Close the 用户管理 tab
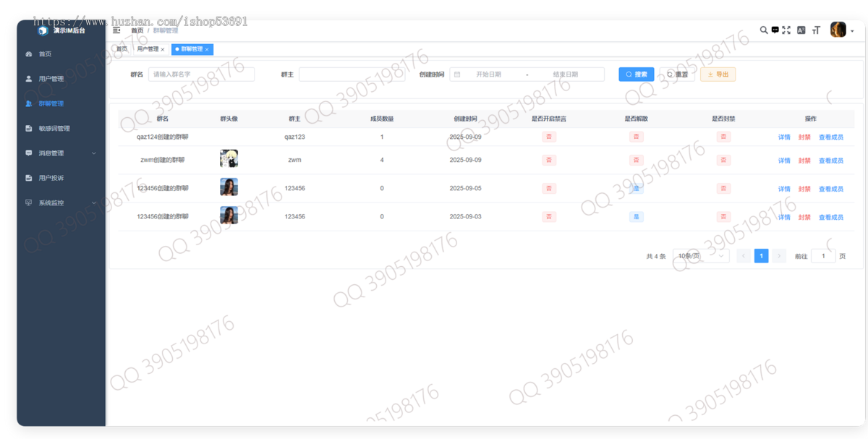This screenshot has height=439, width=868. [x=163, y=50]
